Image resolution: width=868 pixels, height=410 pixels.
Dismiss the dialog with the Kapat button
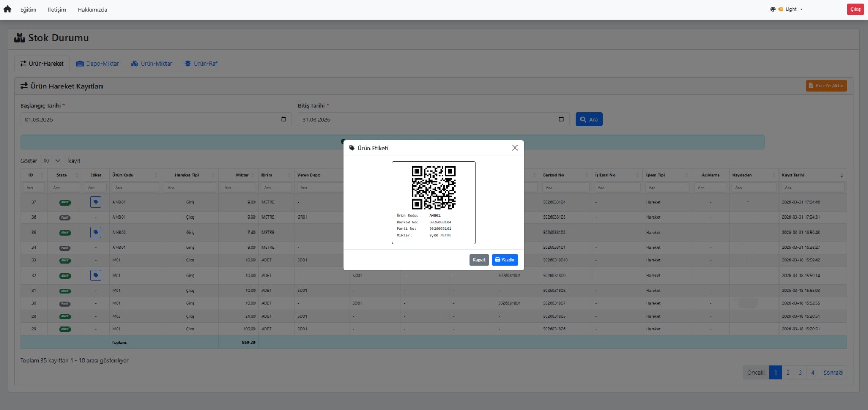[x=479, y=260]
